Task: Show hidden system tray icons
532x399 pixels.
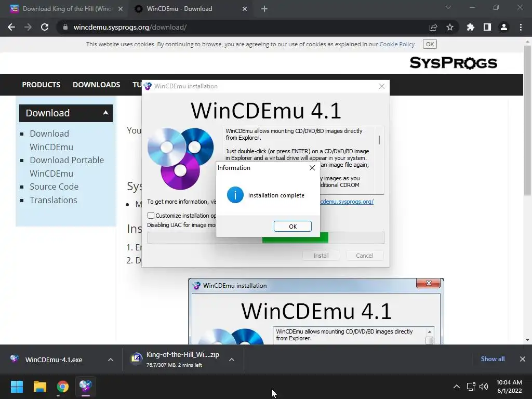Action: pyautogui.click(x=457, y=387)
